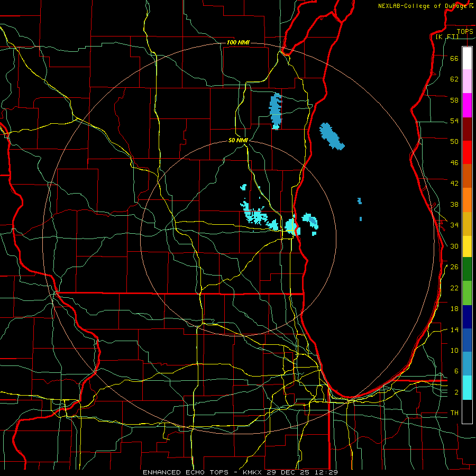The width and height of the screenshot is (476, 476).
Task: Click the dark green legend swatch near 26
Action: (x=467, y=269)
